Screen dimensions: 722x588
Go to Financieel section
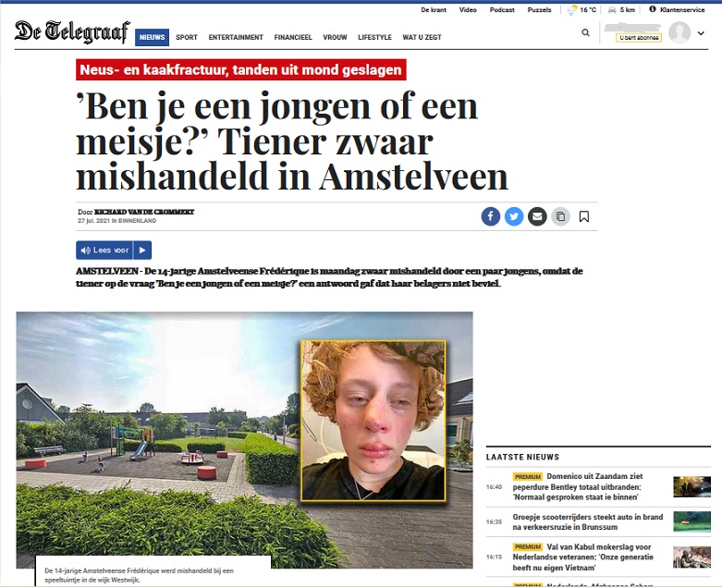pyautogui.click(x=293, y=37)
